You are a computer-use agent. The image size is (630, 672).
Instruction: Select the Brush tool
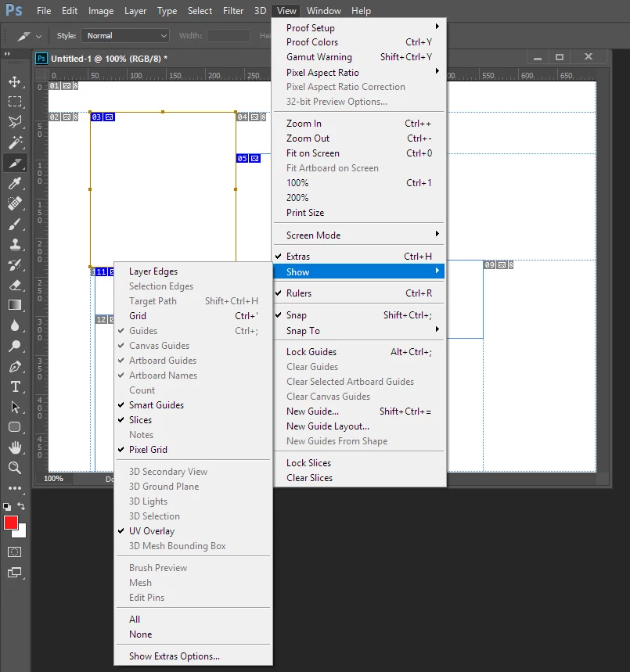[x=15, y=224]
